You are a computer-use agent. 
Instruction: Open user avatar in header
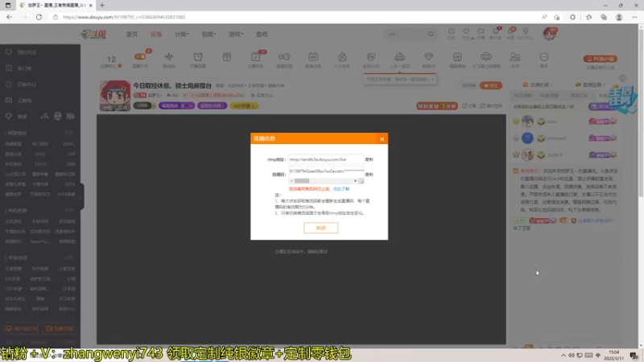(550, 34)
